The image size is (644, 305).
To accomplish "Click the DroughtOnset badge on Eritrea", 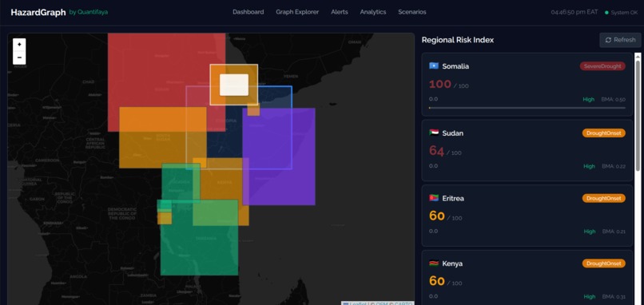I will 604,198.
